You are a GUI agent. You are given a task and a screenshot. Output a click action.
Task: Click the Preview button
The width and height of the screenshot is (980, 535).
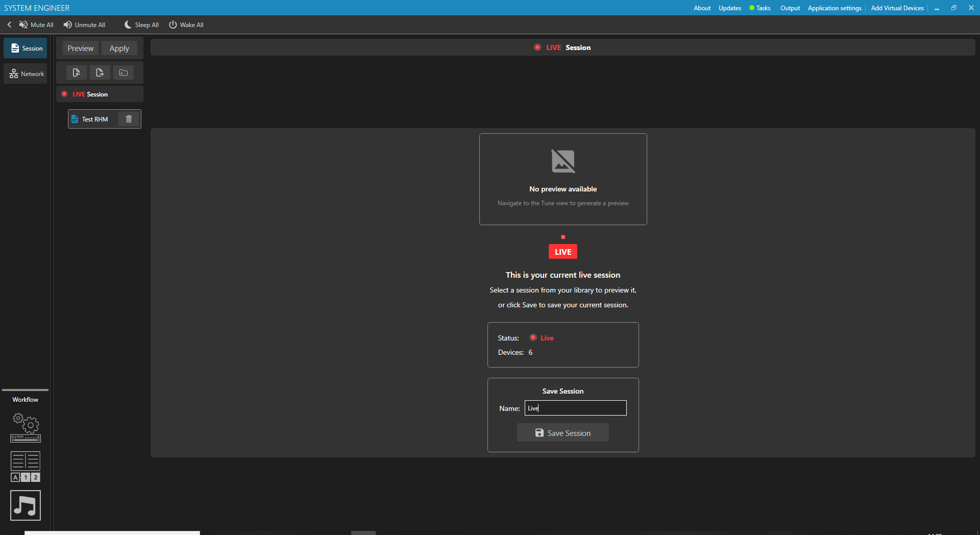coord(81,48)
